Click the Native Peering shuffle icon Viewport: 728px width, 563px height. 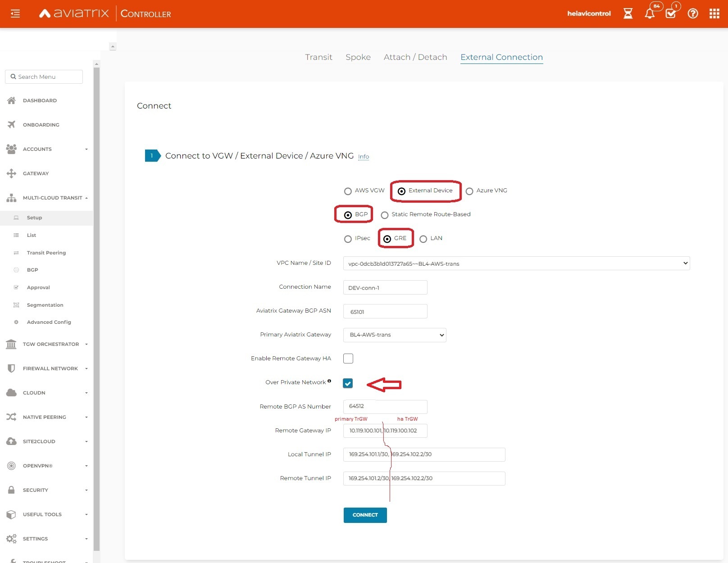[12, 417]
